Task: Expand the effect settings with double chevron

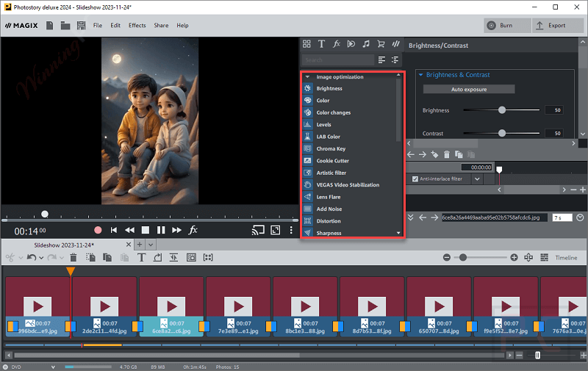Action: [411, 217]
